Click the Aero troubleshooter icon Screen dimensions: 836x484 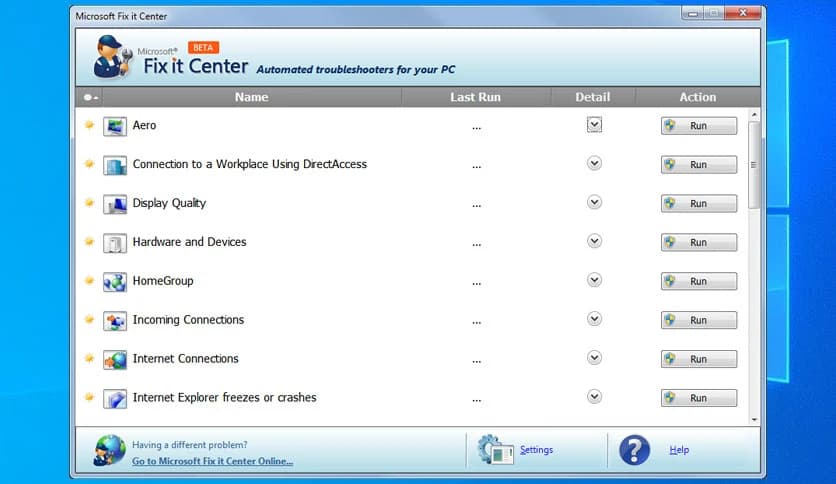(115, 126)
